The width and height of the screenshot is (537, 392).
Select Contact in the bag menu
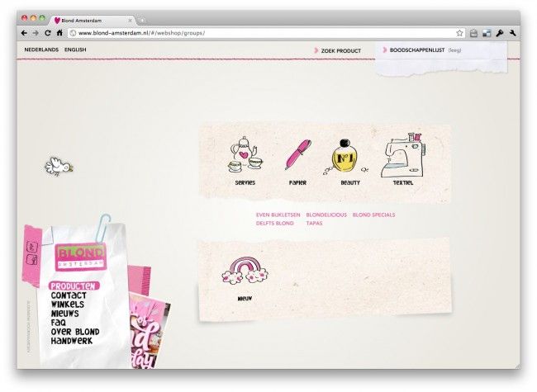click(69, 295)
